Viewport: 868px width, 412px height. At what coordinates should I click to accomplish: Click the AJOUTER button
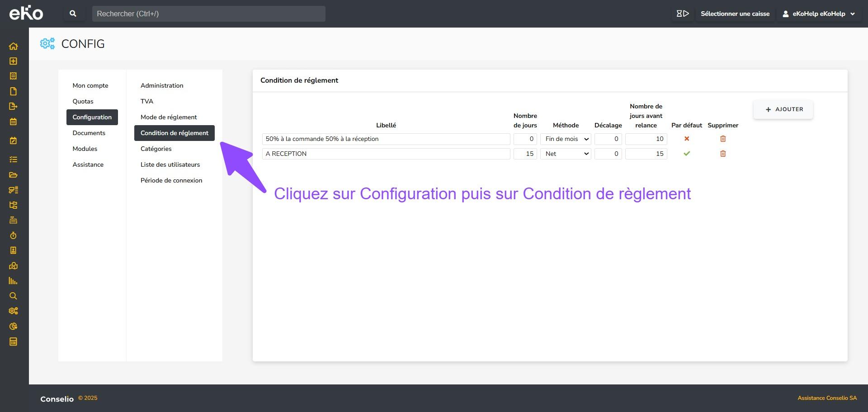(x=783, y=109)
